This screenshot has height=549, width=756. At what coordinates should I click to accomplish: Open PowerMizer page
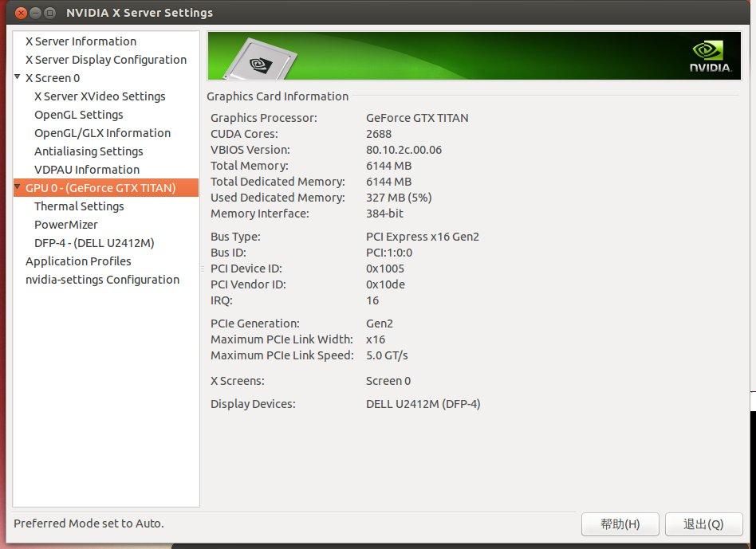coord(66,225)
